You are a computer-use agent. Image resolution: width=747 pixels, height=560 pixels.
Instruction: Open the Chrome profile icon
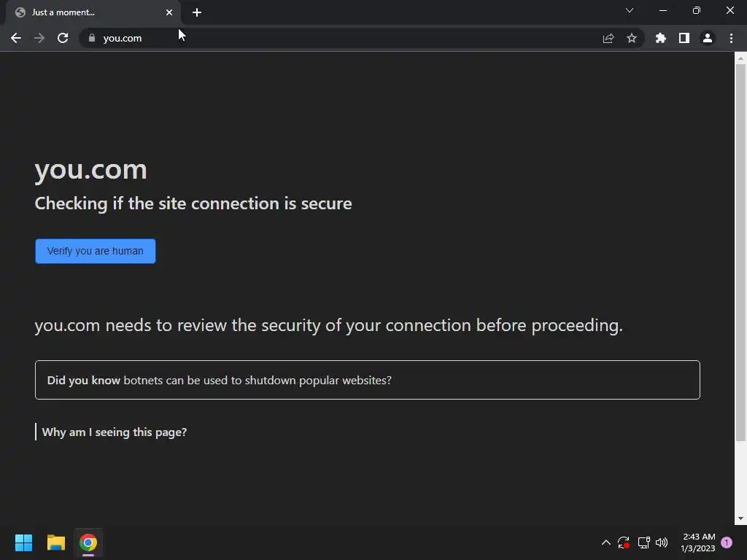click(707, 38)
